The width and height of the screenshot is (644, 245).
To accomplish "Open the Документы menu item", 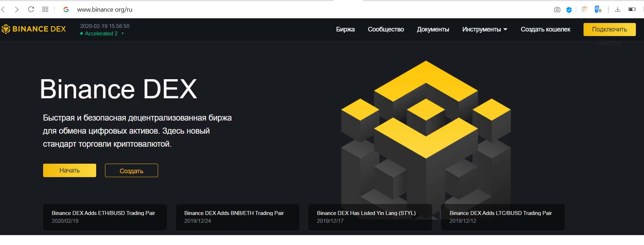I will [x=433, y=29].
